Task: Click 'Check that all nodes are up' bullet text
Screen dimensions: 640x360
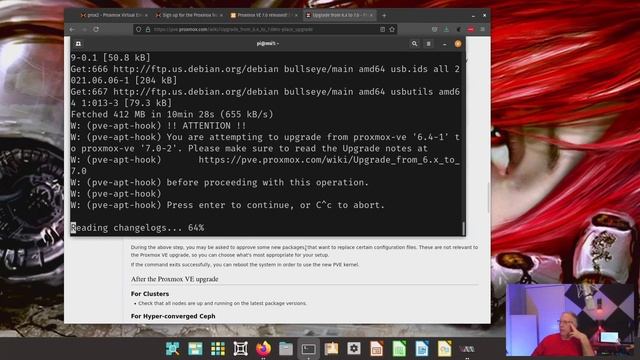Action: [x=222, y=303]
